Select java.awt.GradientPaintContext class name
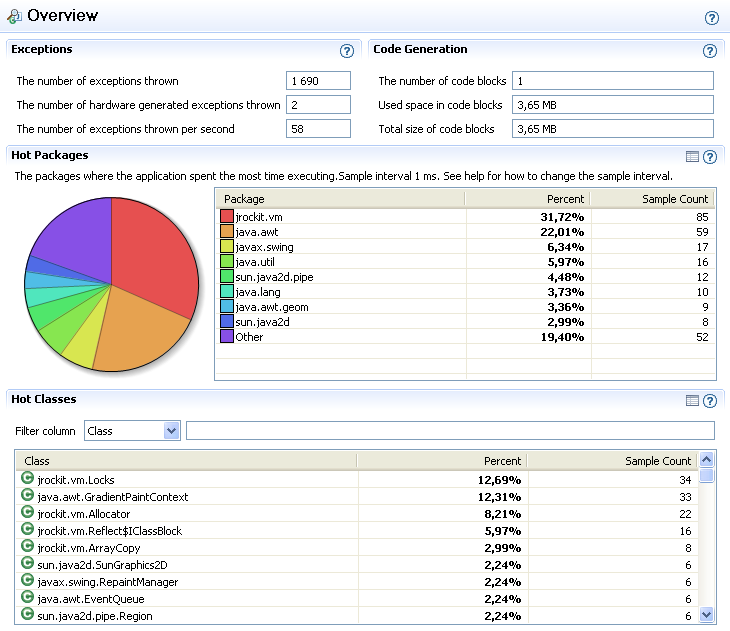 point(113,497)
